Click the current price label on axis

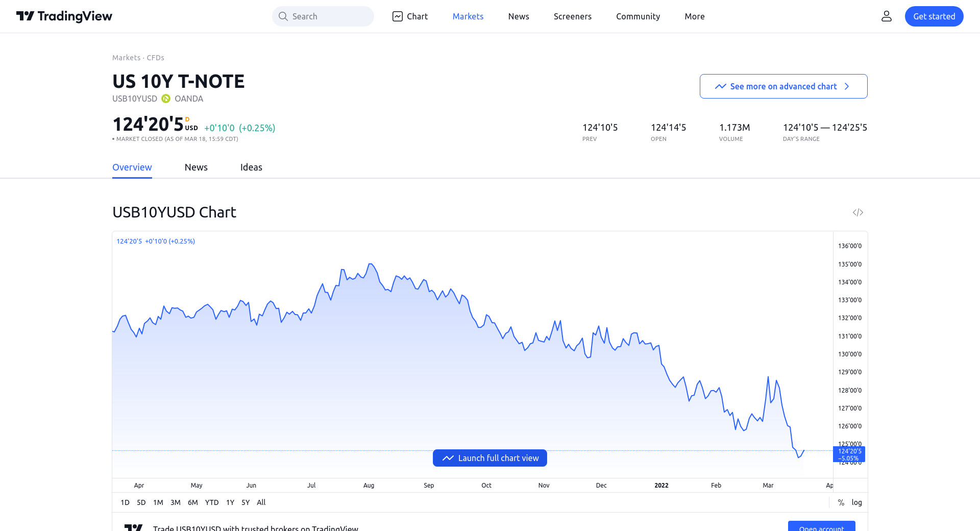(x=849, y=454)
